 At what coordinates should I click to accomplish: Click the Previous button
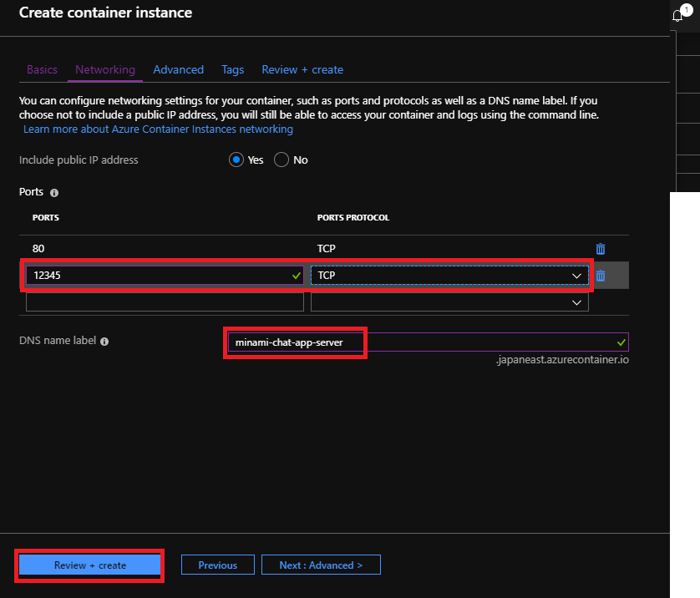click(x=217, y=565)
